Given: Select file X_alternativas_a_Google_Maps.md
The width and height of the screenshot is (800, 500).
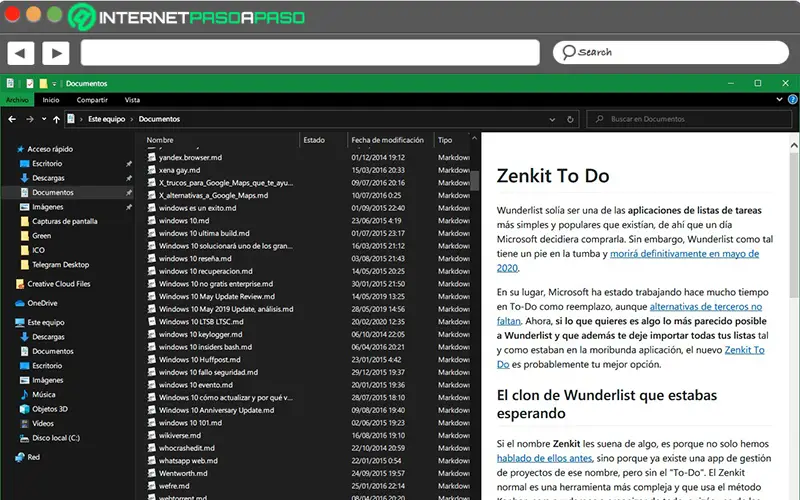Looking at the screenshot, I should [213, 195].
